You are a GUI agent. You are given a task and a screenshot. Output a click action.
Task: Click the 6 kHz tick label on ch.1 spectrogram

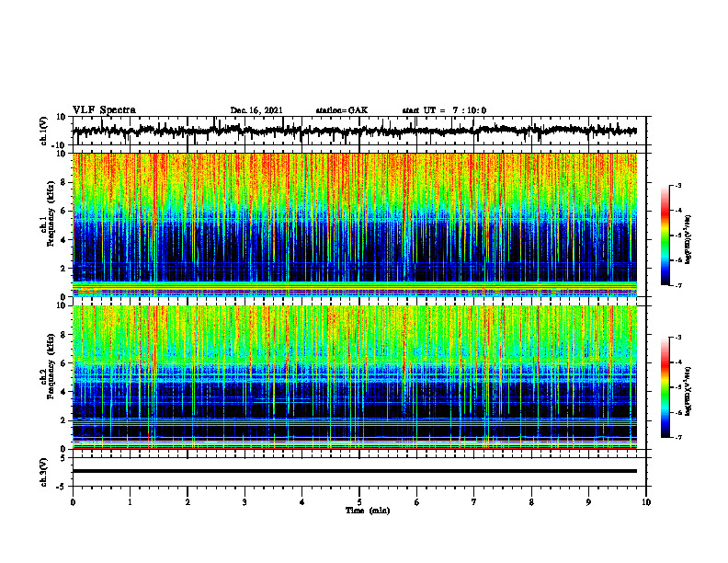tap(64, 211)
